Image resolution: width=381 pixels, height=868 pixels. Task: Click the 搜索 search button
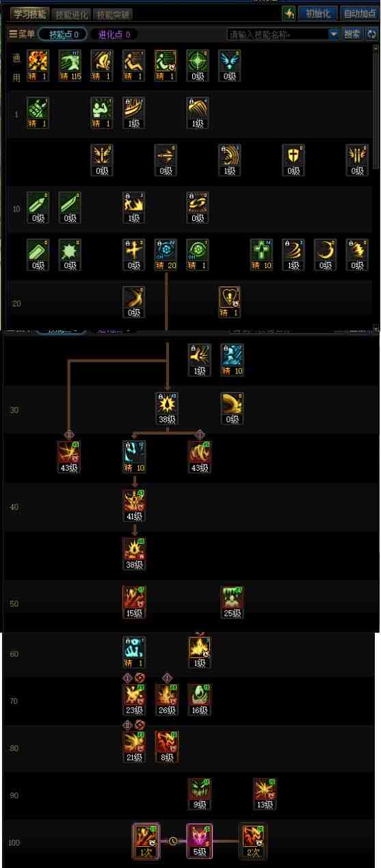coord(352,34)
